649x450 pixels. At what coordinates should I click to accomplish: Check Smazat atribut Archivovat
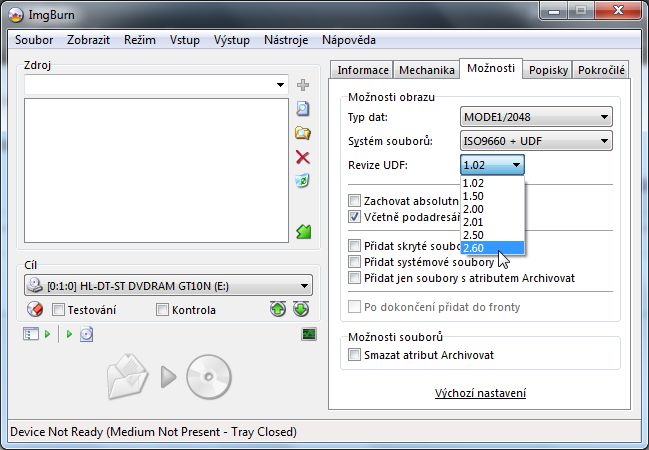pos(354,355)
